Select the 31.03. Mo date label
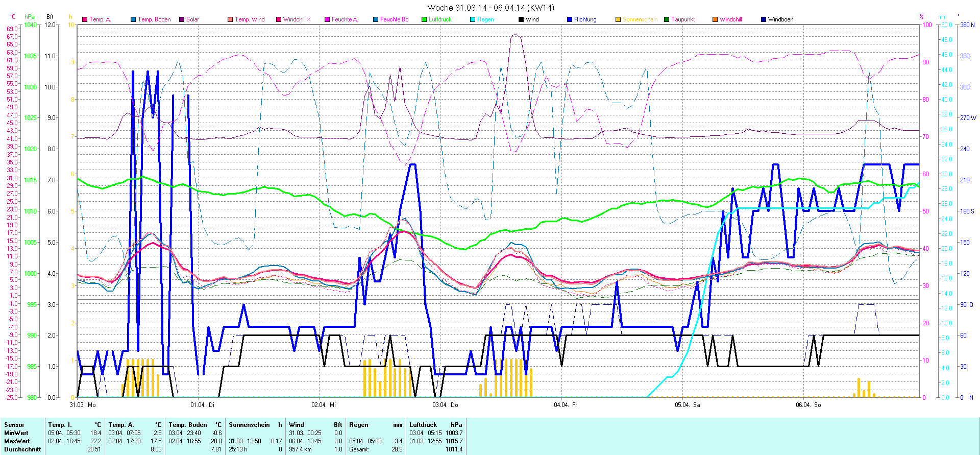This screenshot has width=980, height=455. coord(83,405)
